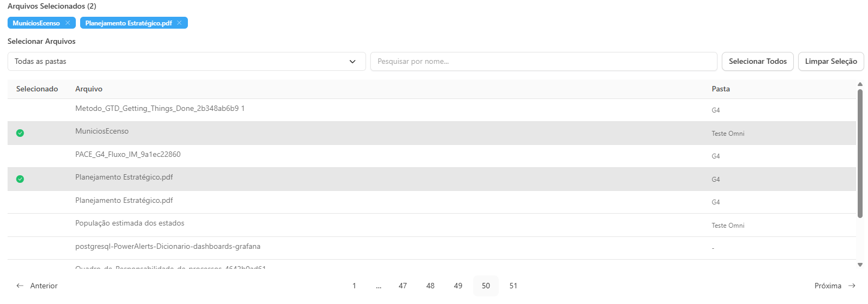Remove the Planejamento Estratégico.pdf tag via X
Screen dimensions: 868x304
(179, 23)
